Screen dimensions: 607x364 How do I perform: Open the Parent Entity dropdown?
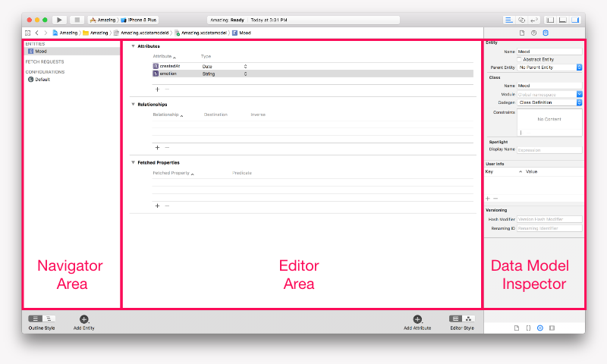coord(549,67)
